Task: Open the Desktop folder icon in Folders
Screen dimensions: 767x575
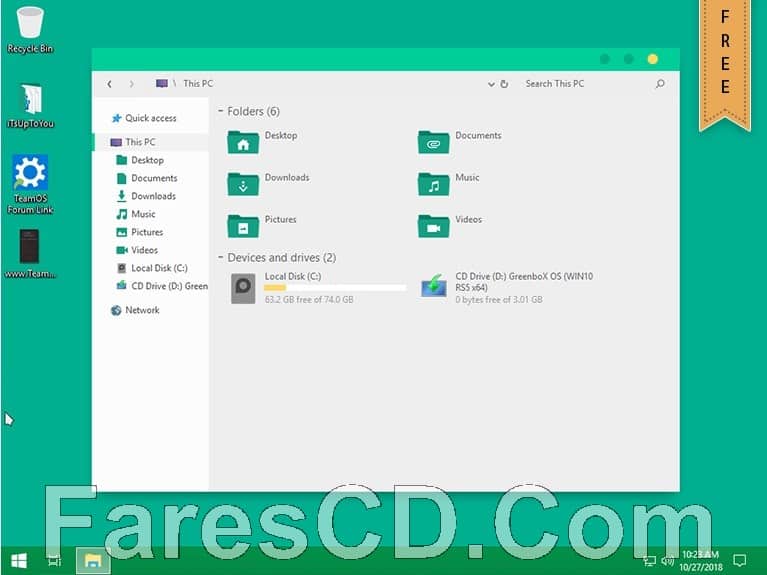Action: [x=243, y=142]
